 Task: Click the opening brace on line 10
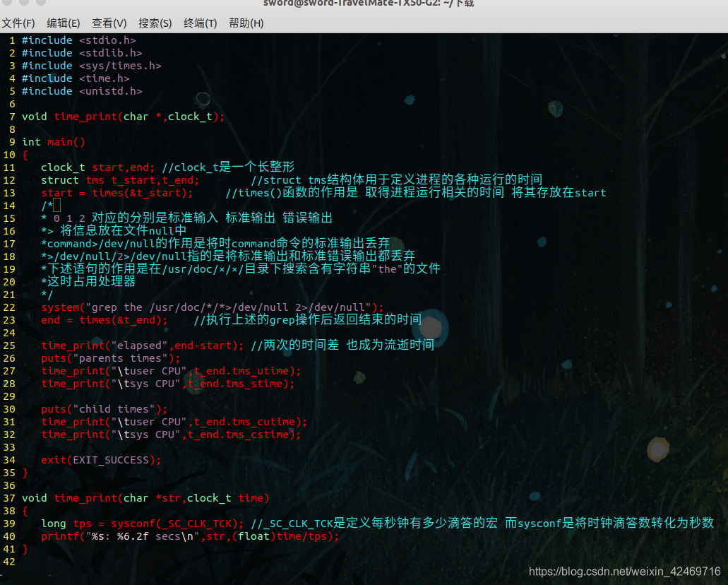pos(25,155)
